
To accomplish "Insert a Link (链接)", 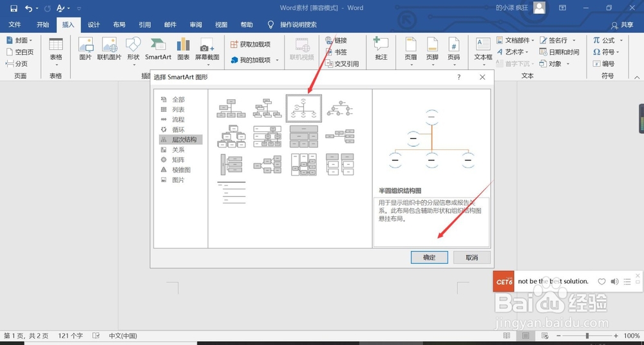I will [336, 41].
